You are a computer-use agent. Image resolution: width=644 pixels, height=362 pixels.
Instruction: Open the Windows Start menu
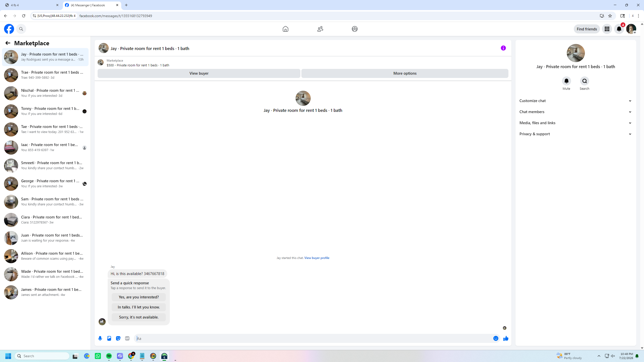[8, 356]
